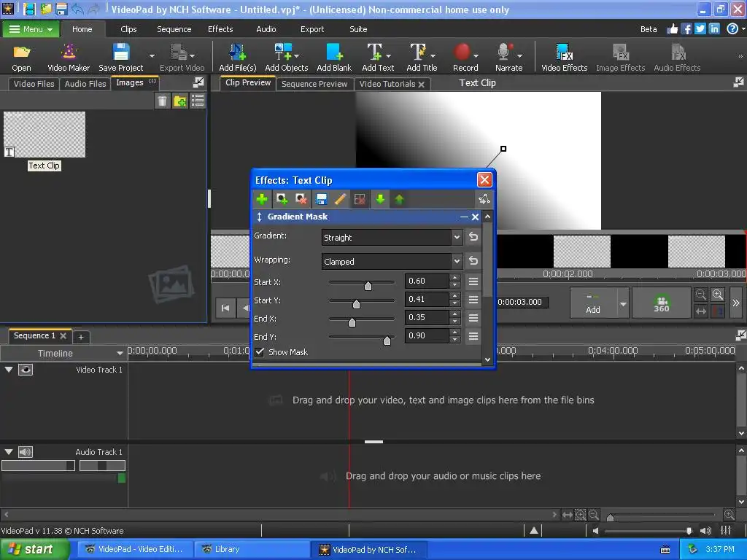The height and width of the screenshot is (560, 747).
Task: Click the move effect up green arrow
Action: coord(399,199)
